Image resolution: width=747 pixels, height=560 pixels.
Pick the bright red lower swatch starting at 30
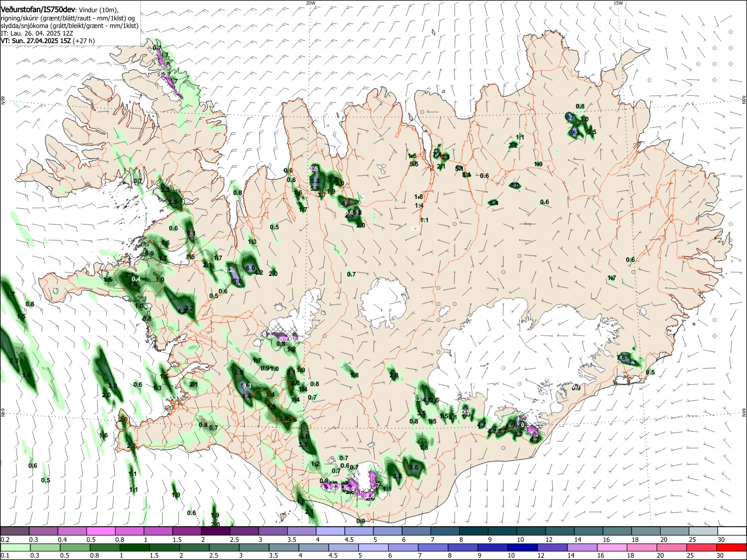tap(732, 547)
